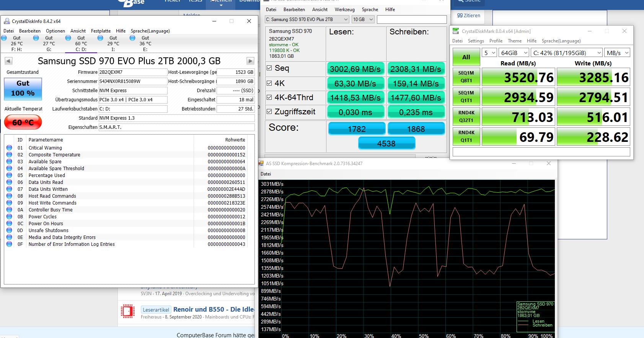Open the Datei menu in AS SSD Kompression-Benchmark
The image size is (644, 338).
pyautogui.click(x=266, y=174)
